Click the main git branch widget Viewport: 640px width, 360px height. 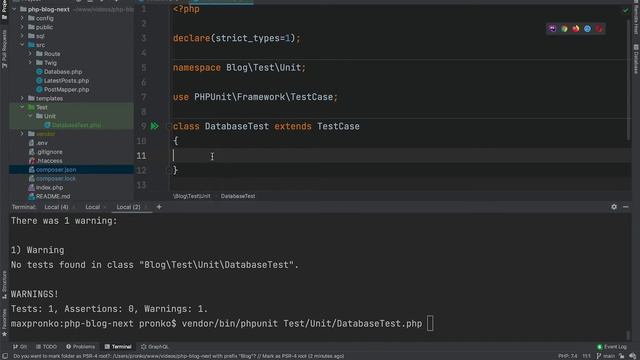[606, 356]
